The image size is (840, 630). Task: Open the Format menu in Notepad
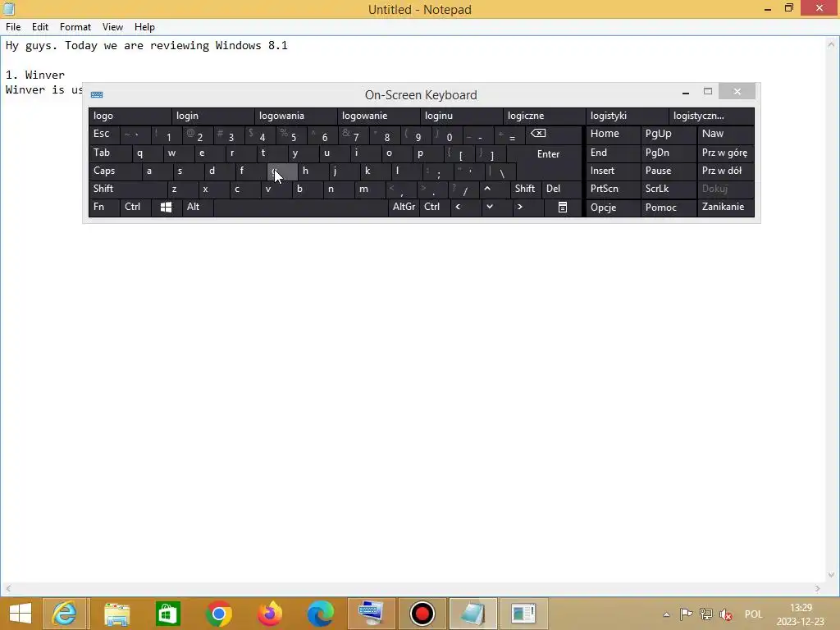point(75,27)
